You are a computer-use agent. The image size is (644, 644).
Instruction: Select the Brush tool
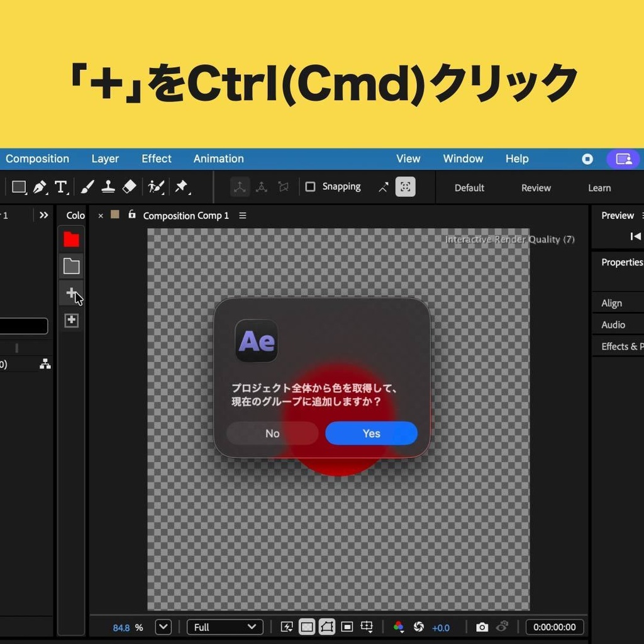click(x=87, y=187)
